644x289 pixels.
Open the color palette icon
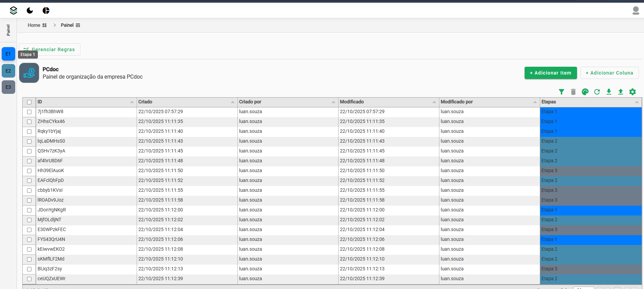(x=585, y=92)
